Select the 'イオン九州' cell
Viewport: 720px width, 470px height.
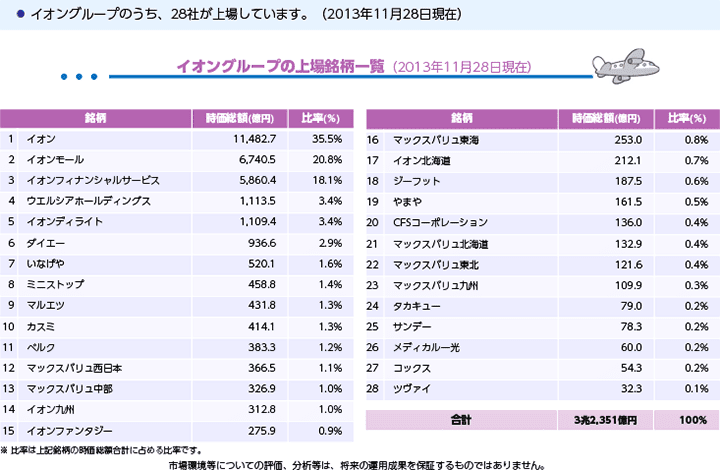coord(50,409)
